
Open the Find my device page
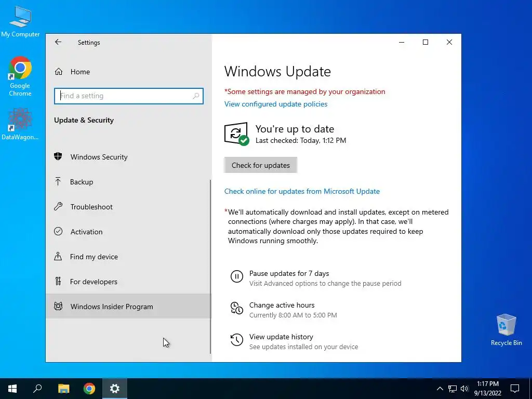point(128,257)
